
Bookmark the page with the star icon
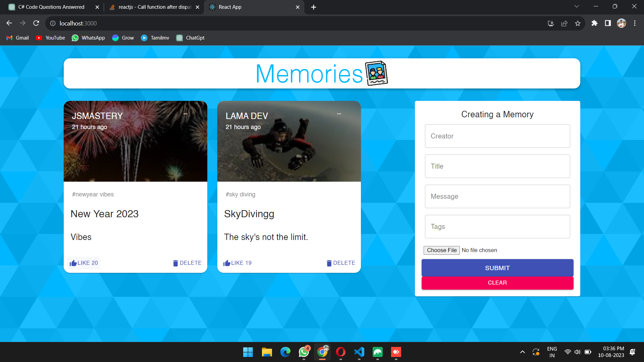tap(578, 23)
